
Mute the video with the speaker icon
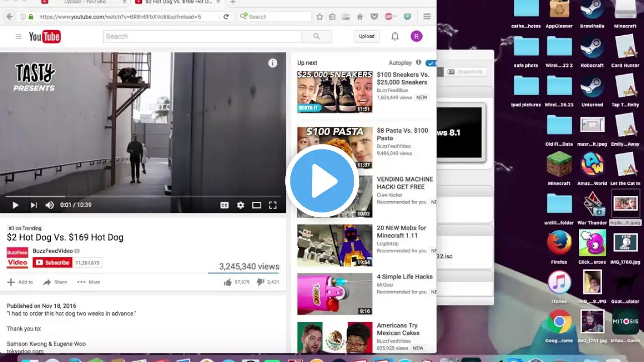(x=49, y=205)
